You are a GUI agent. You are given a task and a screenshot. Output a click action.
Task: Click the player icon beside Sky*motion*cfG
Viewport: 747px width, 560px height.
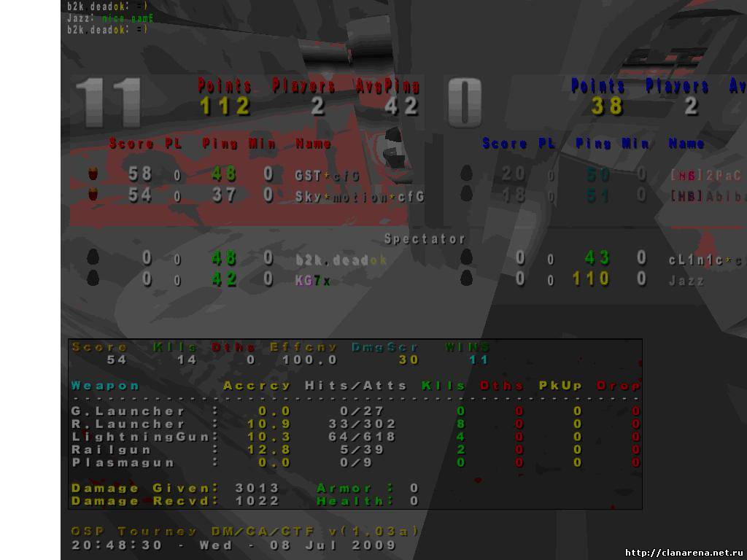pos(93,195)
